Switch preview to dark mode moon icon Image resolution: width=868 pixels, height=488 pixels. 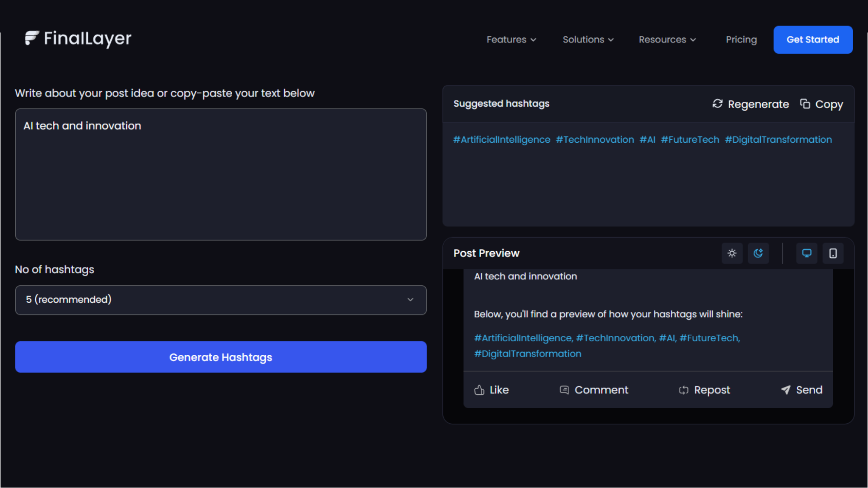click(758, 253)
